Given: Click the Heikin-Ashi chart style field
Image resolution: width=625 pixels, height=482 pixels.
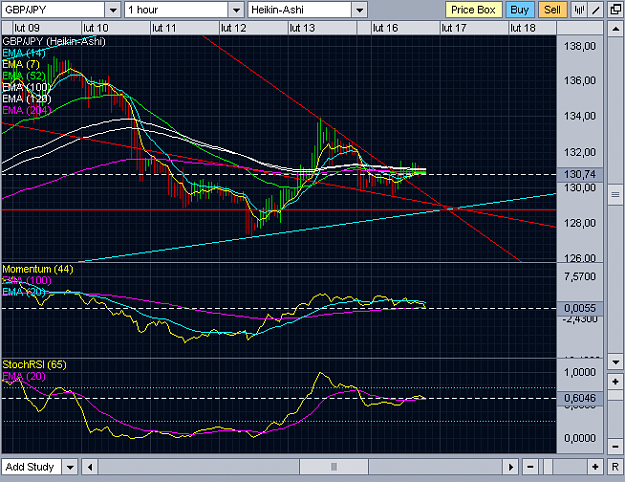Looking at the screenshot, I should point(299,10).
